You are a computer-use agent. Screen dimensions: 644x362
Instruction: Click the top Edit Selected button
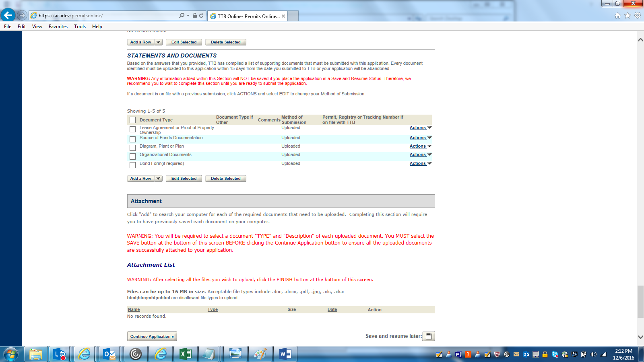184,42
